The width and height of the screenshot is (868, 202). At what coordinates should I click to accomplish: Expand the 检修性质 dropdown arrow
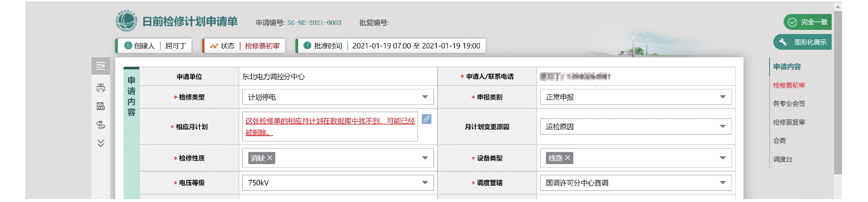coord(425,158)
